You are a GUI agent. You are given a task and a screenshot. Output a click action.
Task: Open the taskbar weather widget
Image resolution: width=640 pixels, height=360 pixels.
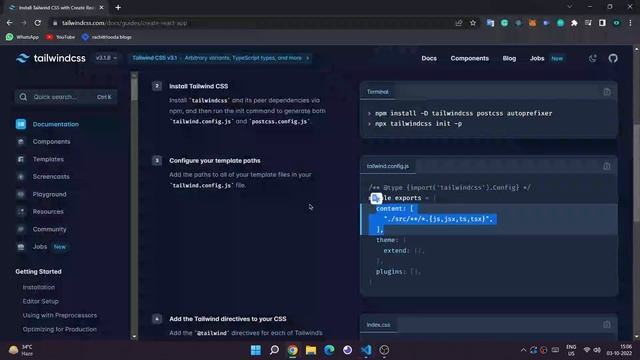(x=20, y=350)
